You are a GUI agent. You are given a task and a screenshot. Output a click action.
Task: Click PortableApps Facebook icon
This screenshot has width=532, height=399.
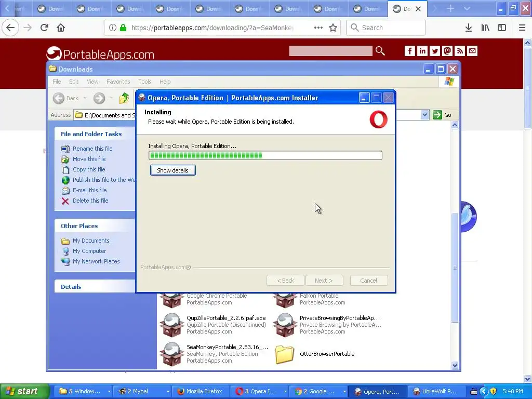click(x=410, y=51)
